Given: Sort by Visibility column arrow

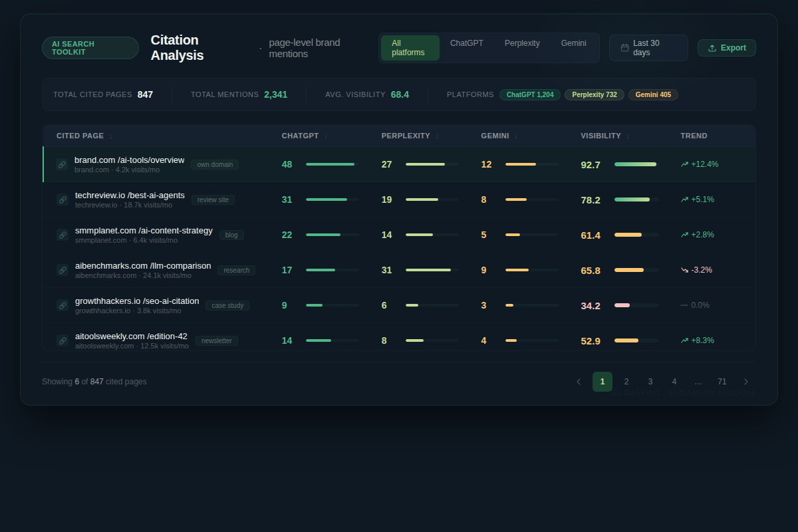Looking at the screenshot, I should tap(628, 136).
